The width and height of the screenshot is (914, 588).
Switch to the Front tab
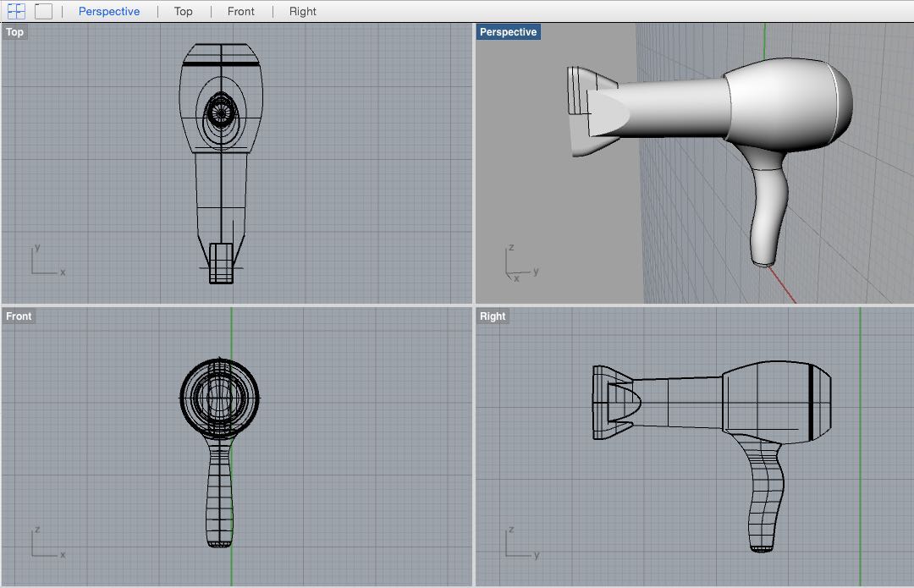pyautogui.click(x=240, y=11)
